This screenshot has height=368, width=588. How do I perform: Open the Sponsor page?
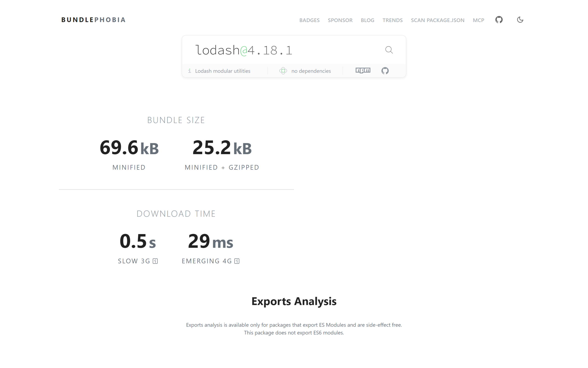pos(340,20)
